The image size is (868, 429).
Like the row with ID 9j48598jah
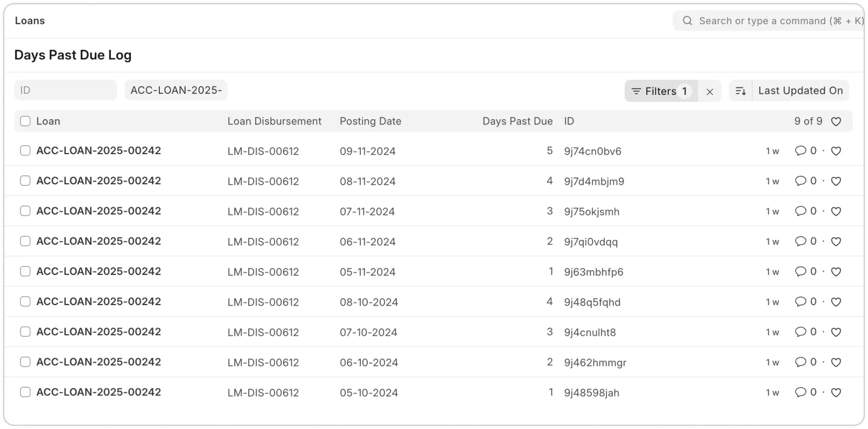click(x=836, y=393)
